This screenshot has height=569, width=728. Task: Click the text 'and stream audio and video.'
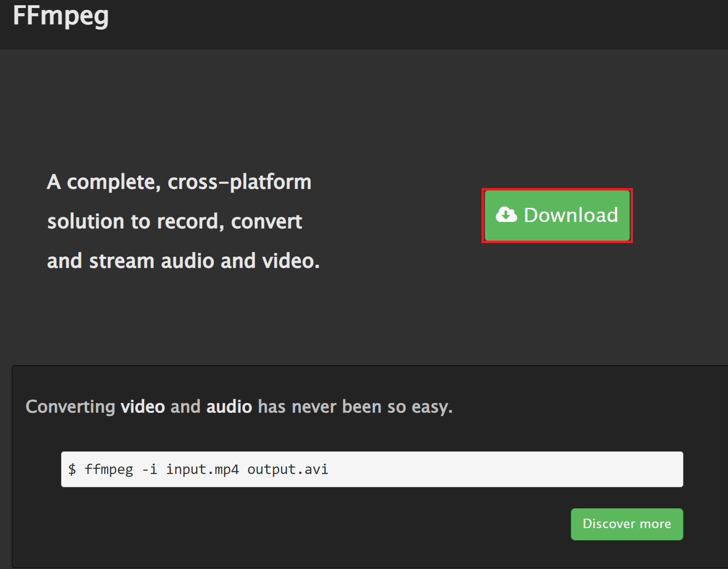click(183, 261)
